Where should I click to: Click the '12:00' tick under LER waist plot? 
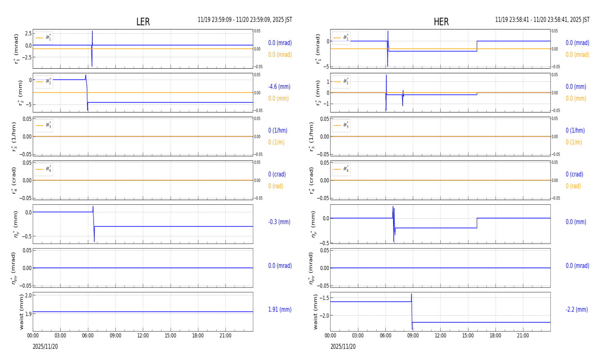coord(143,336)
